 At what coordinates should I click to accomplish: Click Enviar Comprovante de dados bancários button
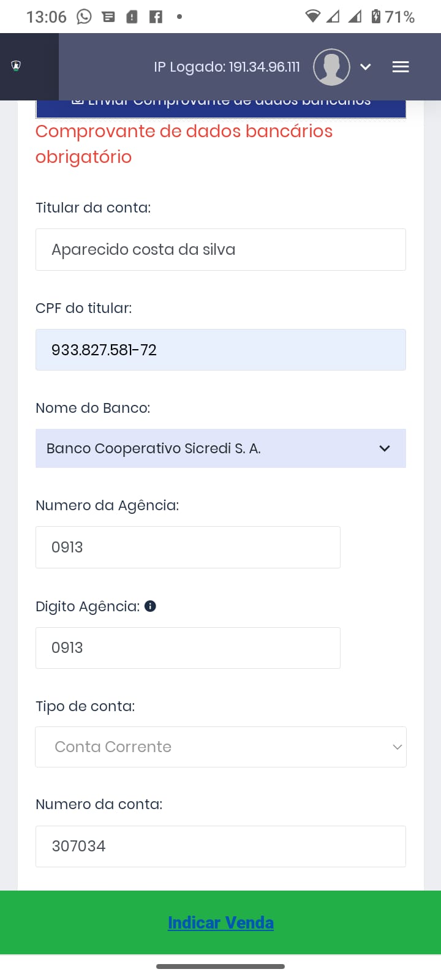point(221,107)
